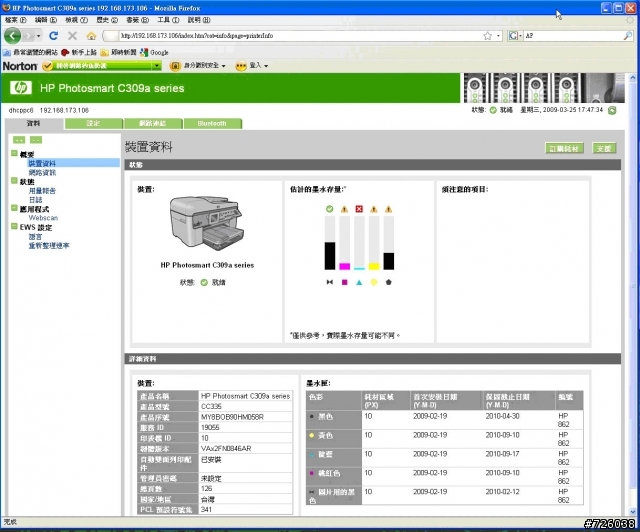Collapse the 概要 tree section
Screen dimensions: 640x532
tap(14, 154)
